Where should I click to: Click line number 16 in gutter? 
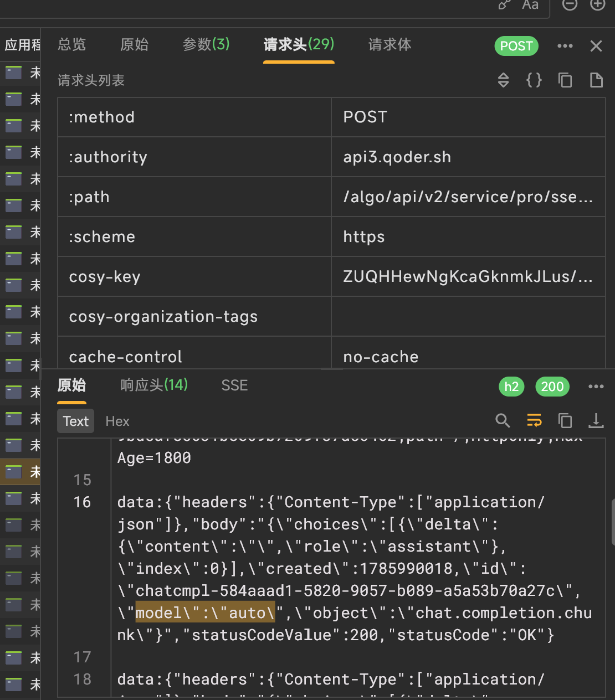(x=82, y=502)
